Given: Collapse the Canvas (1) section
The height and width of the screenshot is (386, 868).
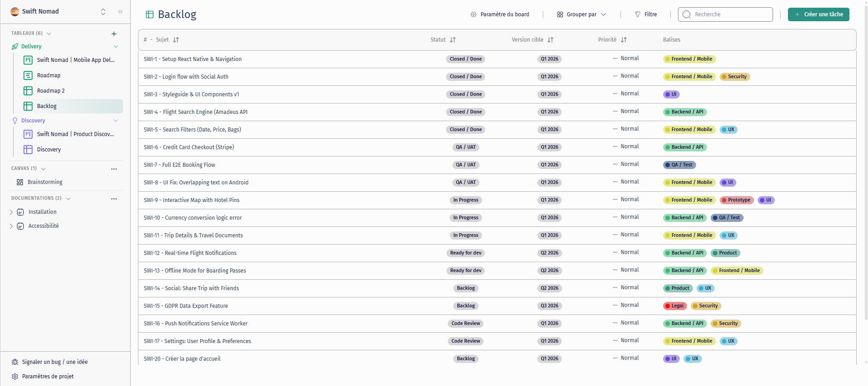Looking at the screenshot, I should coord(43,169).
